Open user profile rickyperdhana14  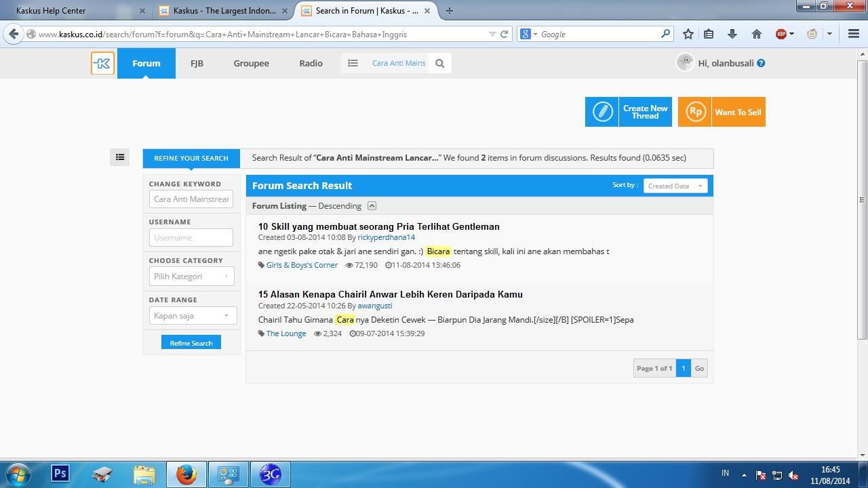tap(386, 237)
